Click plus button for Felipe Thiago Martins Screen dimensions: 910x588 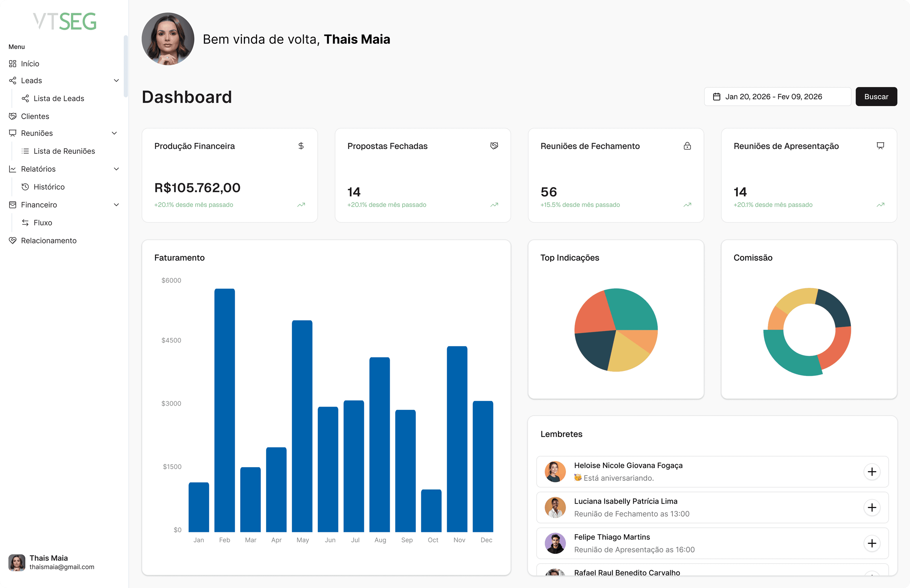tap(872, 543)
